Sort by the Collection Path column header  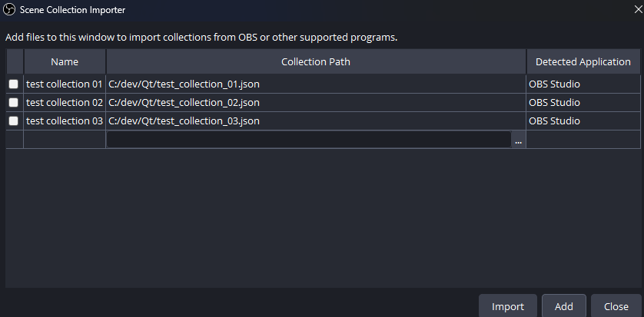click(316, 62)
